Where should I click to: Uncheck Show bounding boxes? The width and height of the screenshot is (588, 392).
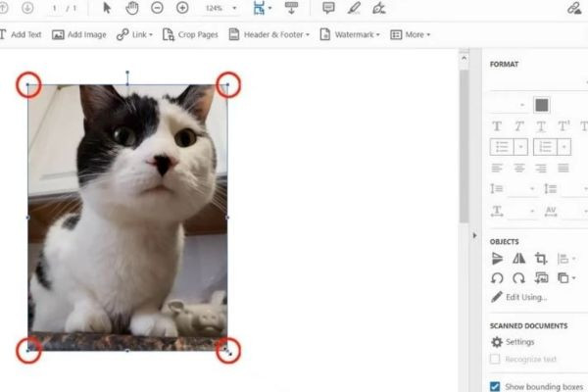(x=495, y=386)
